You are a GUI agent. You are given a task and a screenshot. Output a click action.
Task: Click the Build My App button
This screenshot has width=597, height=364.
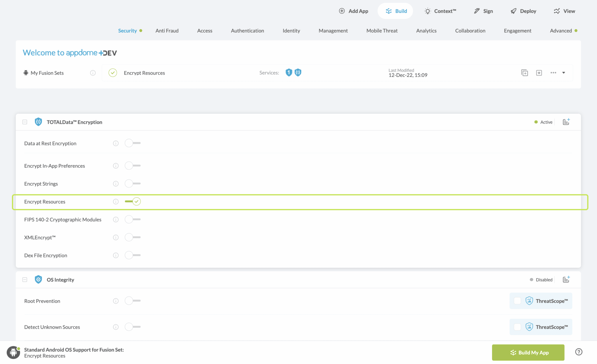click(528, 353)
